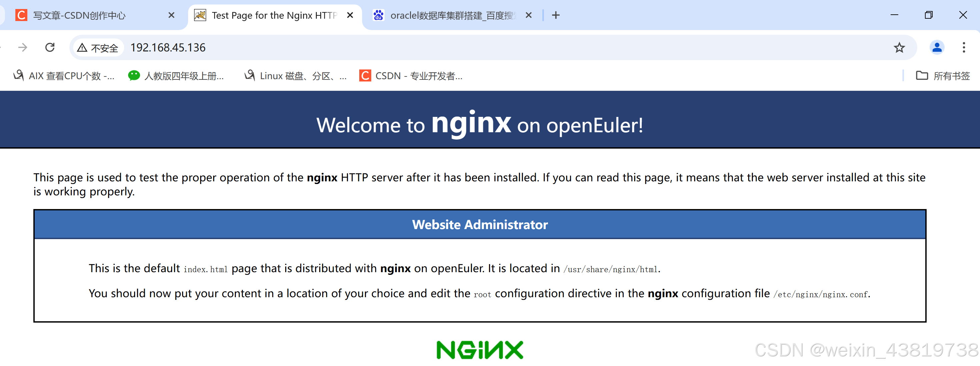The width and height of the screenshot is (980, 366).
Task: Close the CSDN writing center tab
Action: [171, 15]
